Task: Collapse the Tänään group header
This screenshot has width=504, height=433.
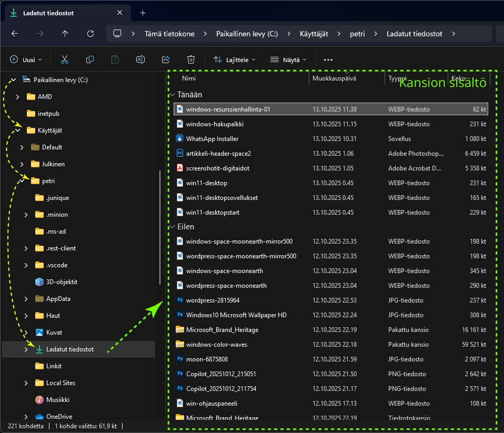Action: coord(173,95)
